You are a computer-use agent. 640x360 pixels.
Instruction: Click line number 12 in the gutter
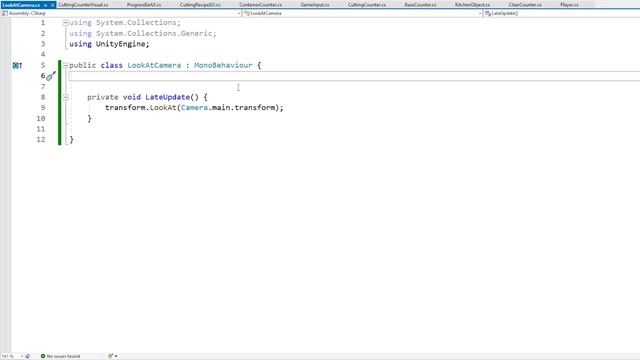(41, 140)
